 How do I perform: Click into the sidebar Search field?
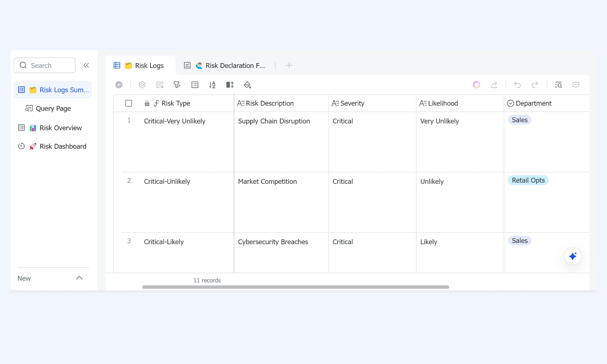coord(45,65)
